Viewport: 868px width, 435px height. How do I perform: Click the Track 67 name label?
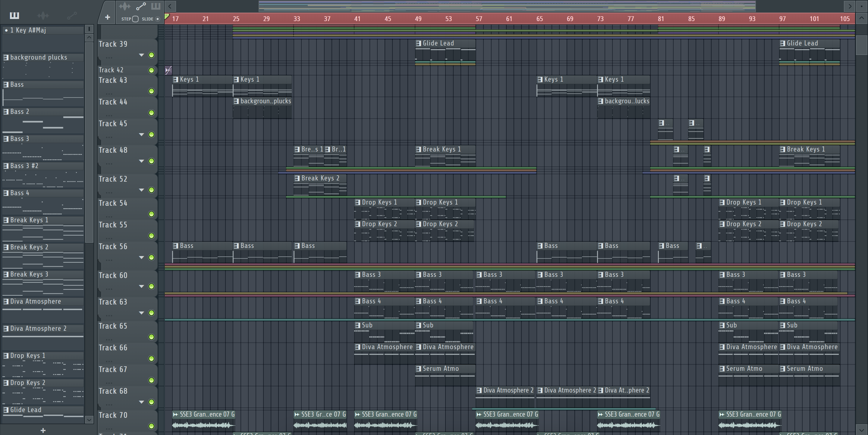[113, 369]
